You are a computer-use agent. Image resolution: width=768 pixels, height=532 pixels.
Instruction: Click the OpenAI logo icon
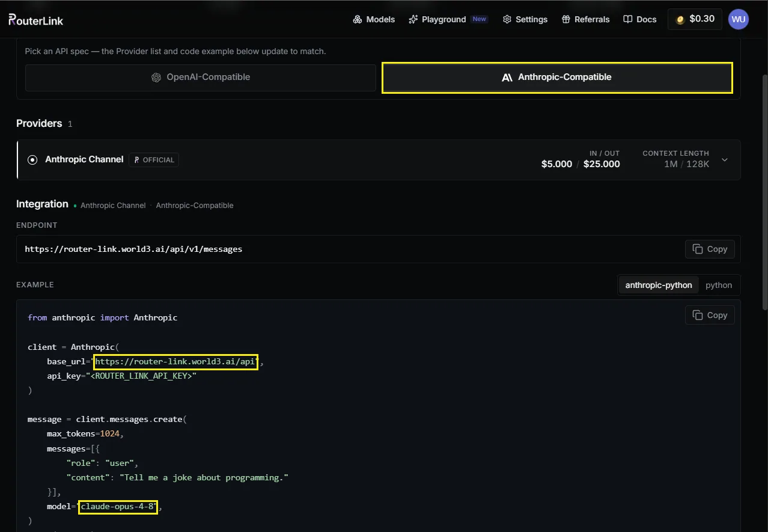pos(156,78)
